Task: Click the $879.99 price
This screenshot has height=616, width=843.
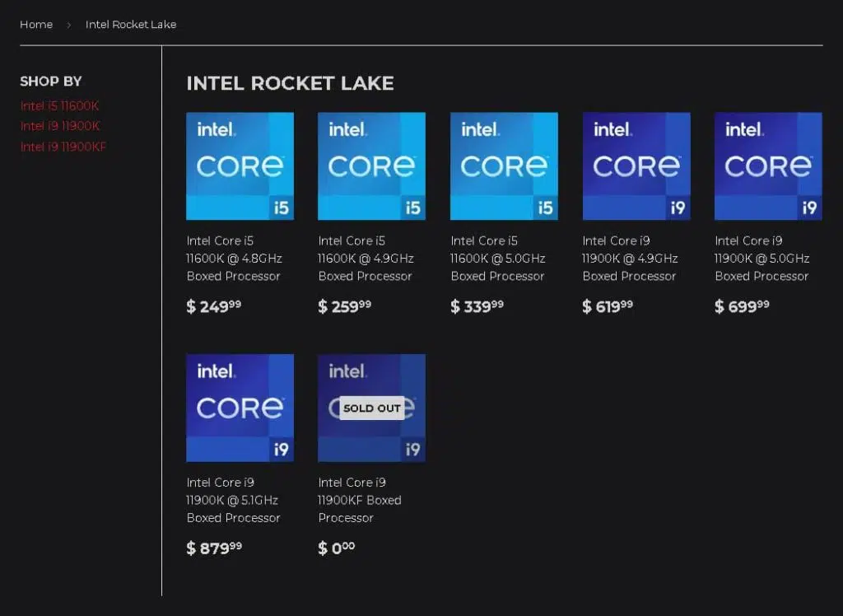Action: (x=214, y=548)
